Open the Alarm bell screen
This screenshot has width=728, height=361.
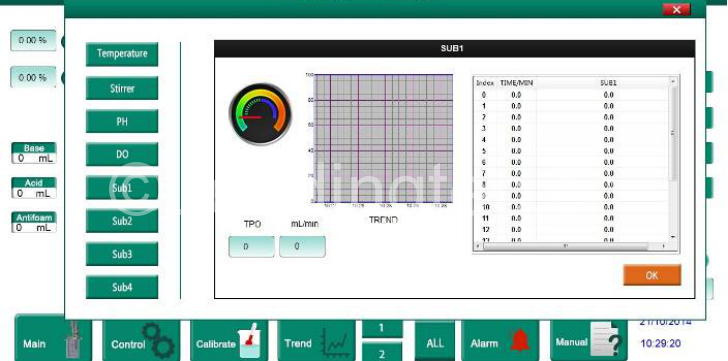[500, 340]
